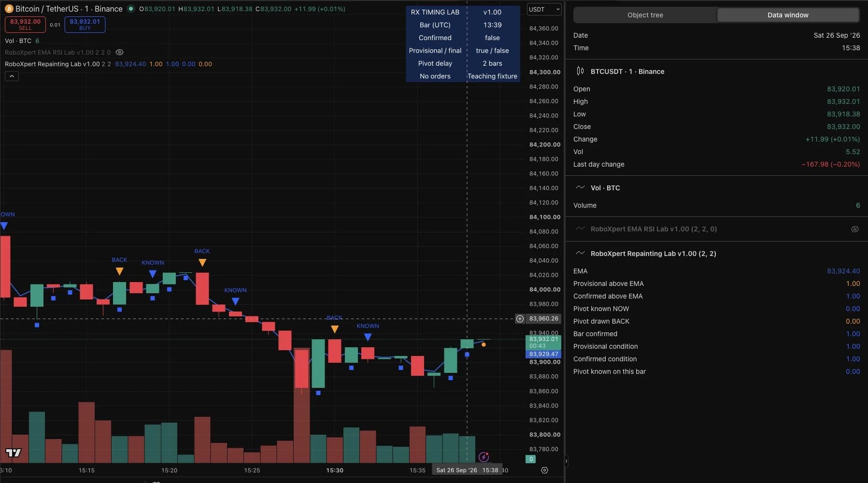Click the orange BACK marker near 15:22
868x483 pixels.
coord(202,263)
